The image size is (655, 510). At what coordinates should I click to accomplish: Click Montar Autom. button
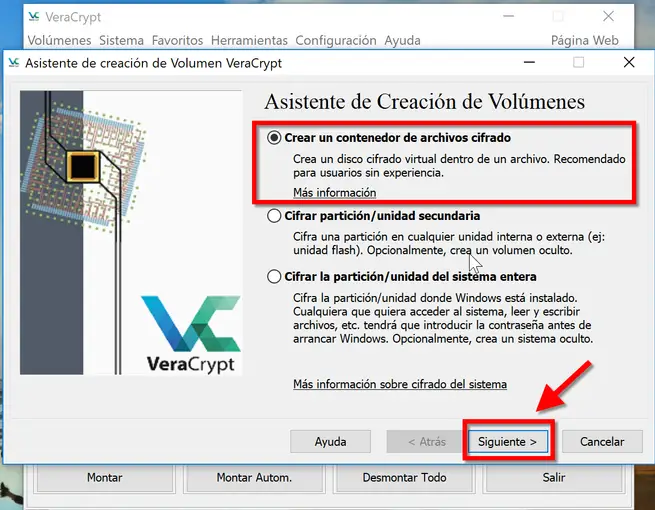(x=254, y=478)
